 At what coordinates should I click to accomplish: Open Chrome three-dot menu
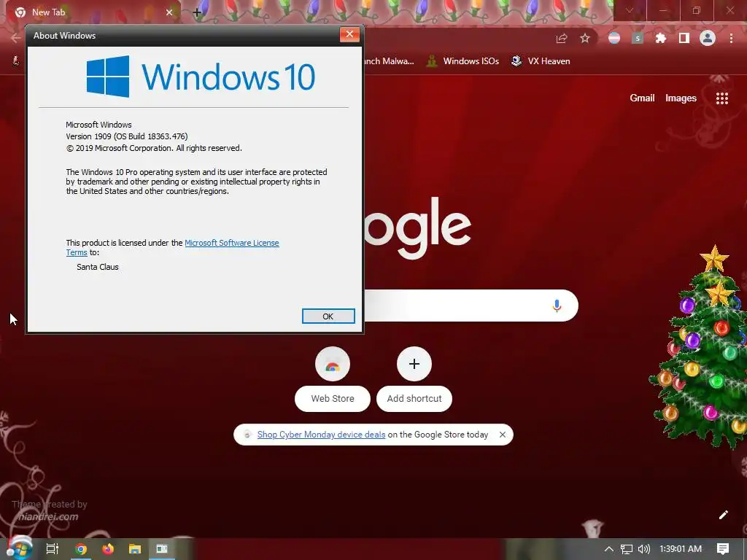pyautogui.click(x=731, y=38)
